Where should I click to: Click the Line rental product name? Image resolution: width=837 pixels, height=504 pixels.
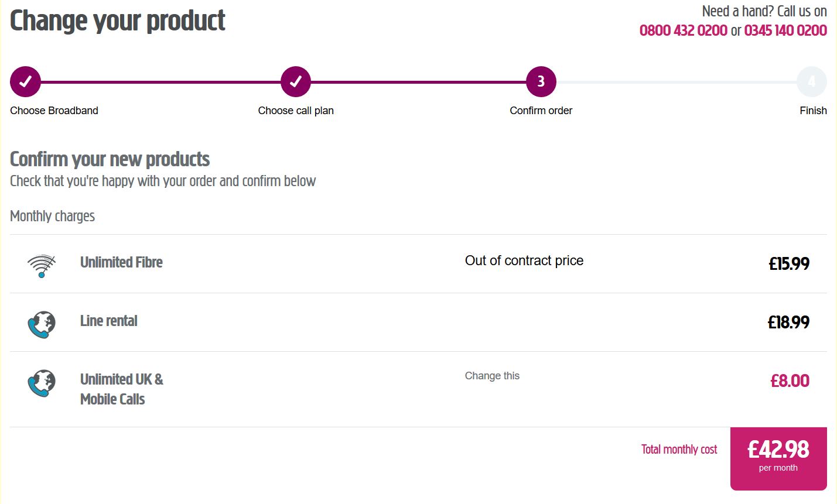point(108,321)
